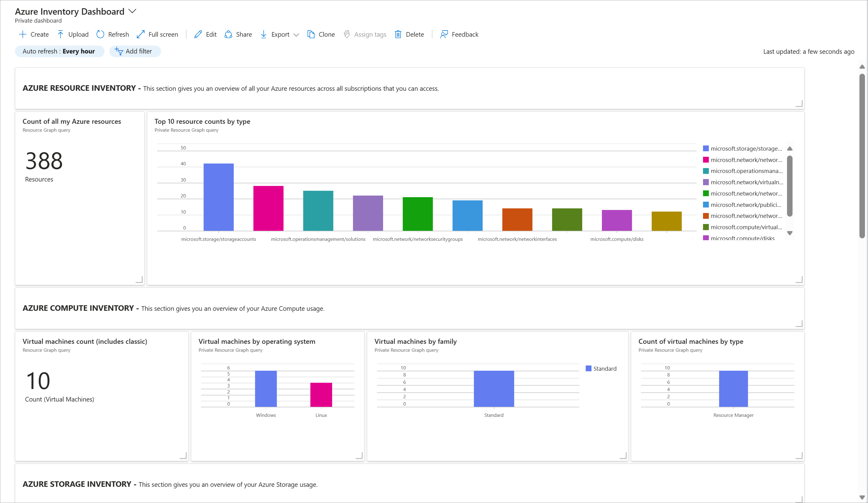This screenshot has width=868, height=503.
Task: Click the storage accounts legend color swatch
Action: coord(706,149)
